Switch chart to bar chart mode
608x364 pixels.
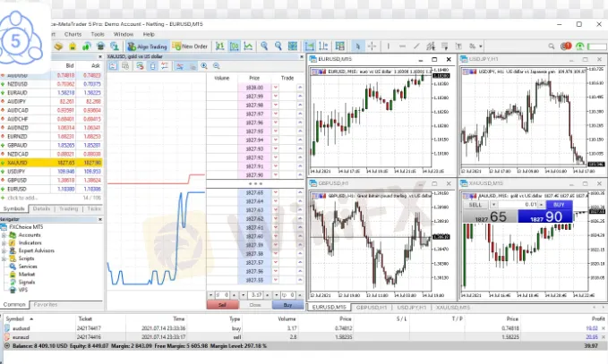220,47
